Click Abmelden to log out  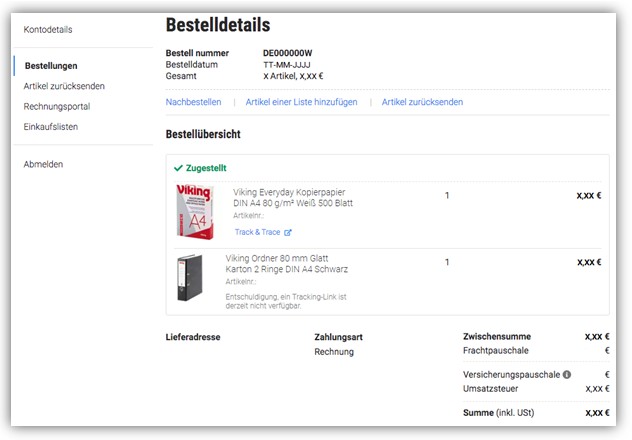43,164
